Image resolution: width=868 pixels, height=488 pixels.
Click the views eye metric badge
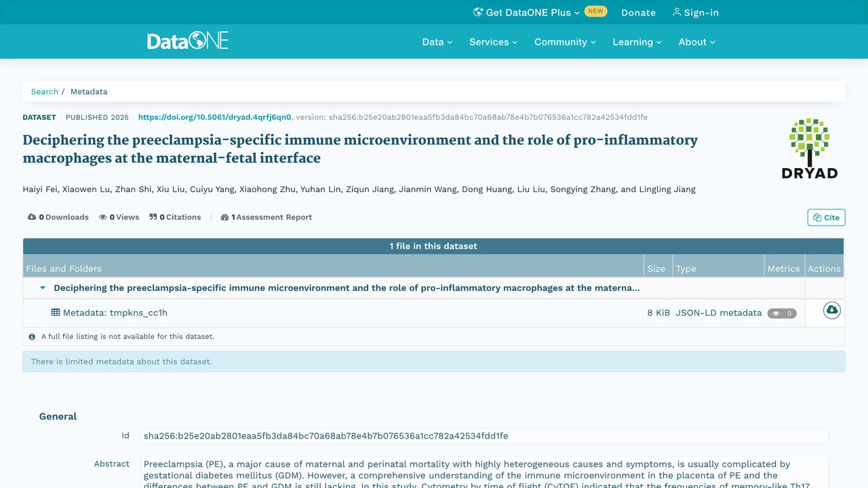(782, 313)
